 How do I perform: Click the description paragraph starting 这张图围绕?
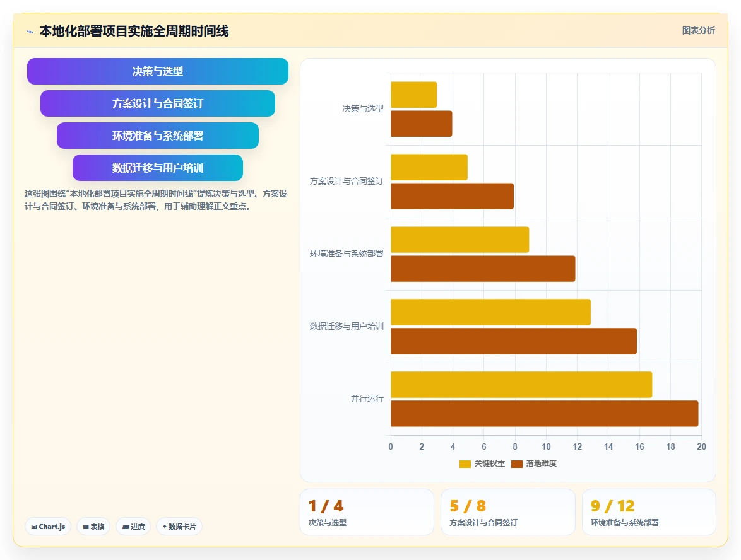[156, 200]
